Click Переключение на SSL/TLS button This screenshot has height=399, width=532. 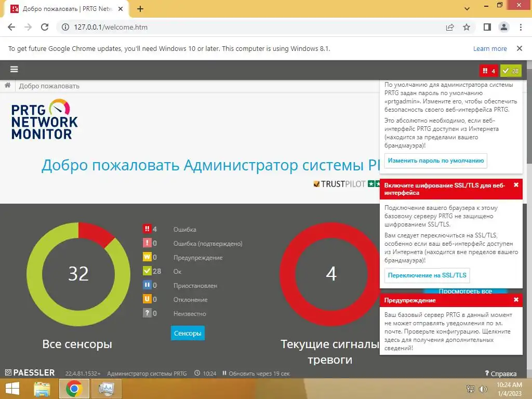[427, 275]
